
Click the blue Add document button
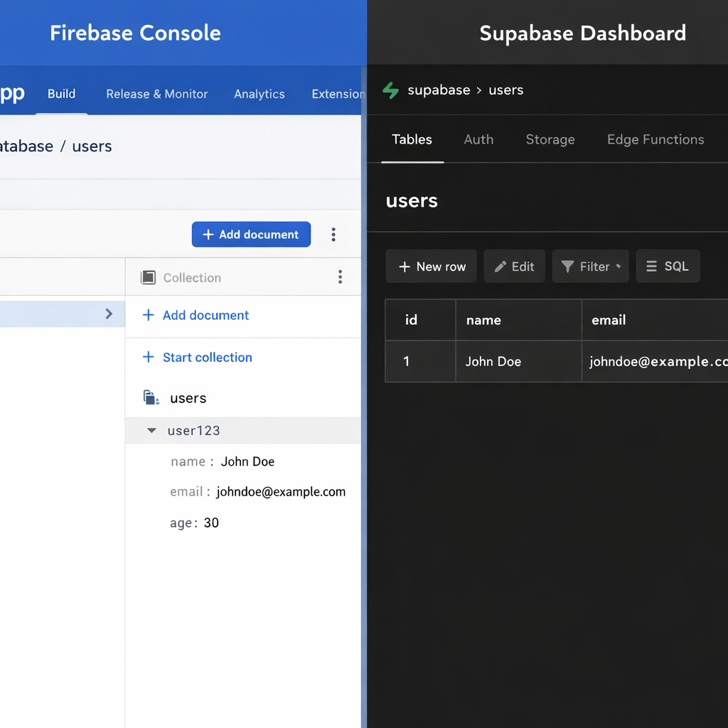[251, 235]
